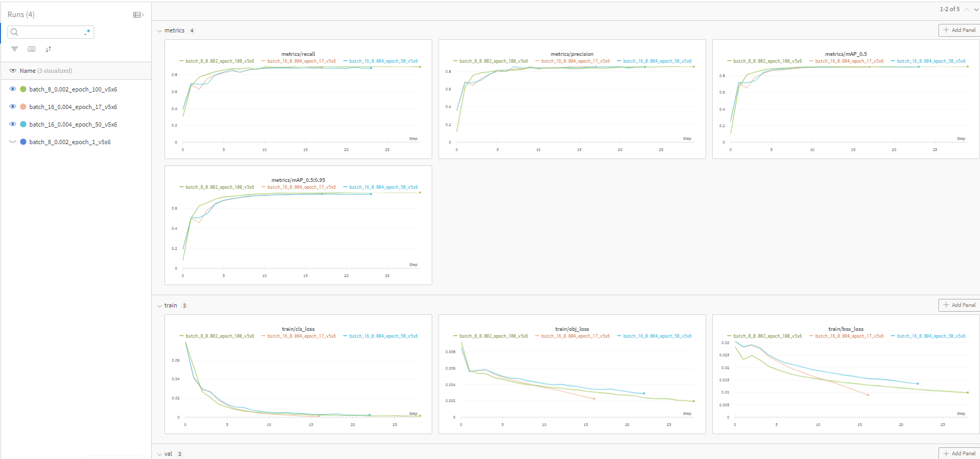The width and height of the screenshot is (980, 459).
Task: Hide run batch_16_0.004_epoch_17_v5x6
Action: [13, 107]
